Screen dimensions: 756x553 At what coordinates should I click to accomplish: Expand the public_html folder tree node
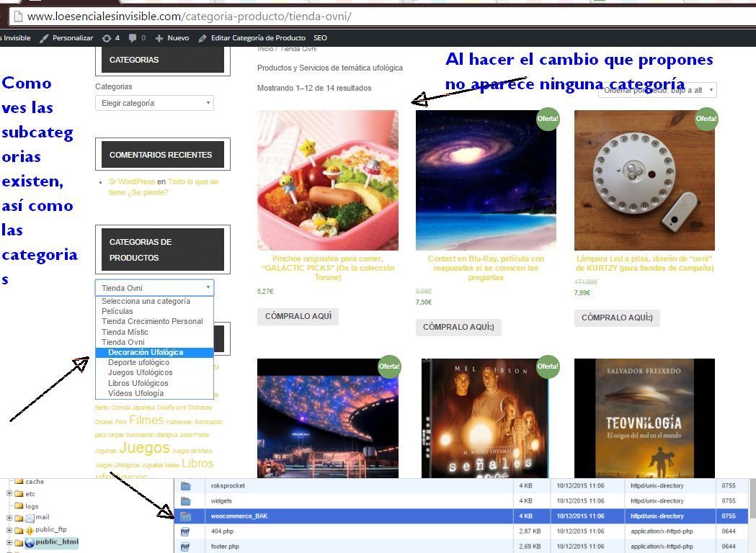click(x=9, y=543)
